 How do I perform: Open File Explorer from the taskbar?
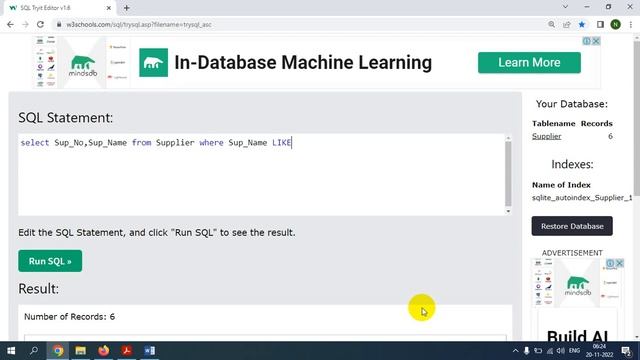tap(80, 351)
